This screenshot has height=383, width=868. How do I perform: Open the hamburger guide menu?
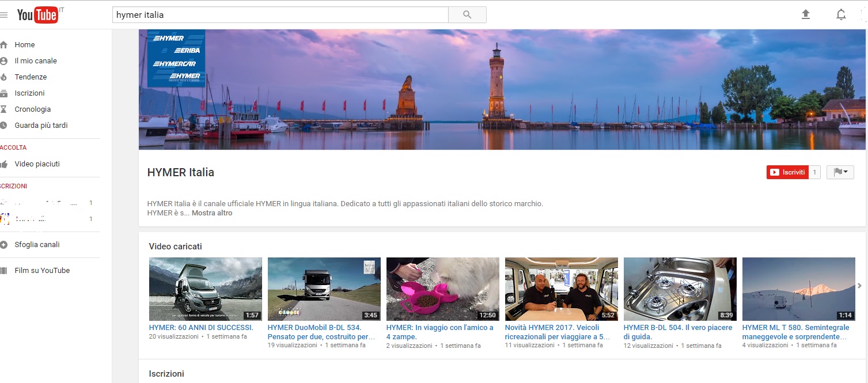pos(3,15)
